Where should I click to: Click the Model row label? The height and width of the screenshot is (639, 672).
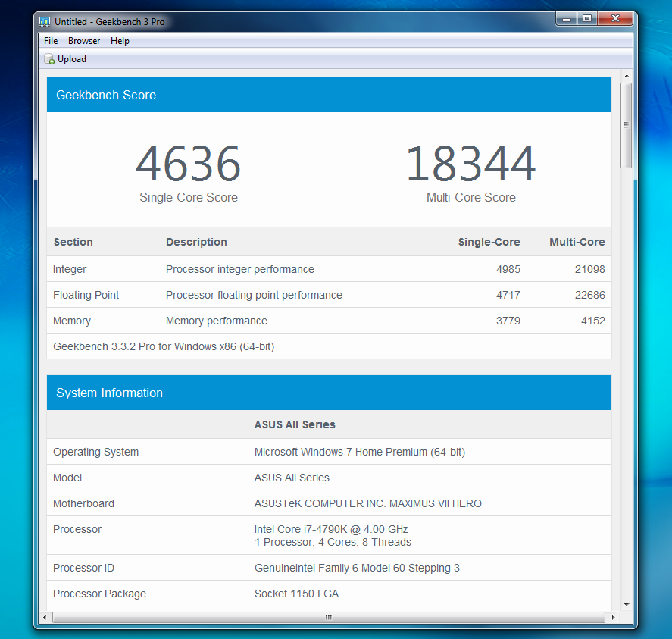coord(67,478)
